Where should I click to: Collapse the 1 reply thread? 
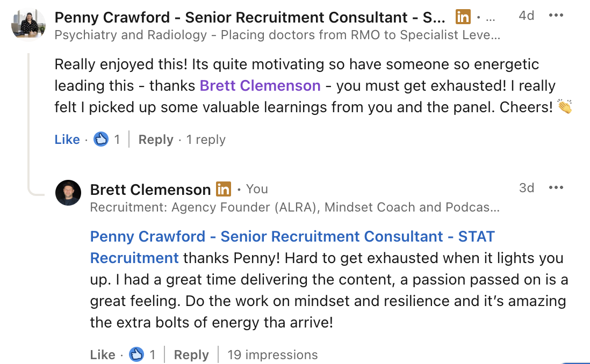206,140
